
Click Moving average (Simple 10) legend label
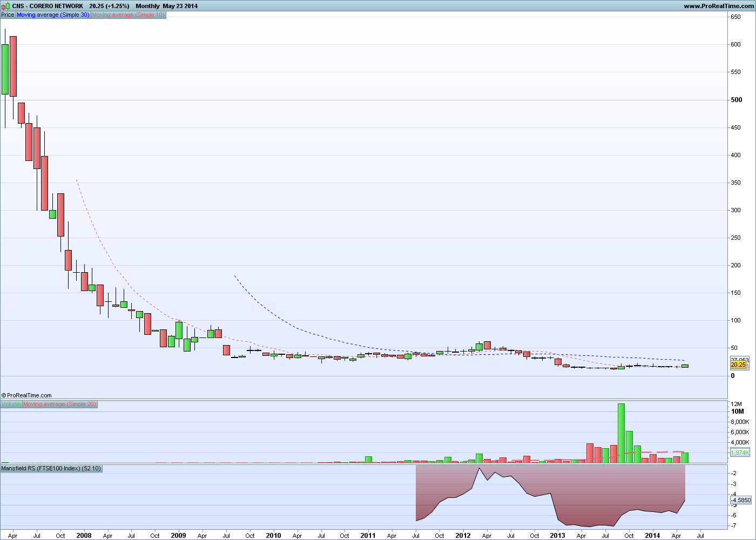coord(129,15)
